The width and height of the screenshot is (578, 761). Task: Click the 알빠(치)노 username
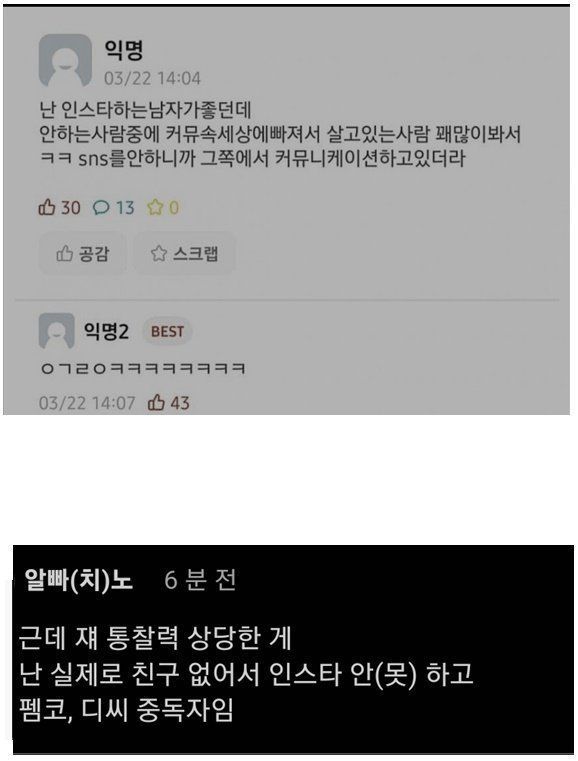[79, 580]
